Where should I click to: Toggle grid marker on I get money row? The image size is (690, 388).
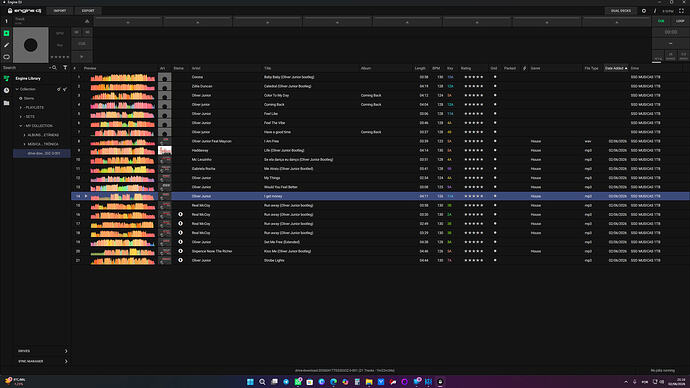(495, 196)
